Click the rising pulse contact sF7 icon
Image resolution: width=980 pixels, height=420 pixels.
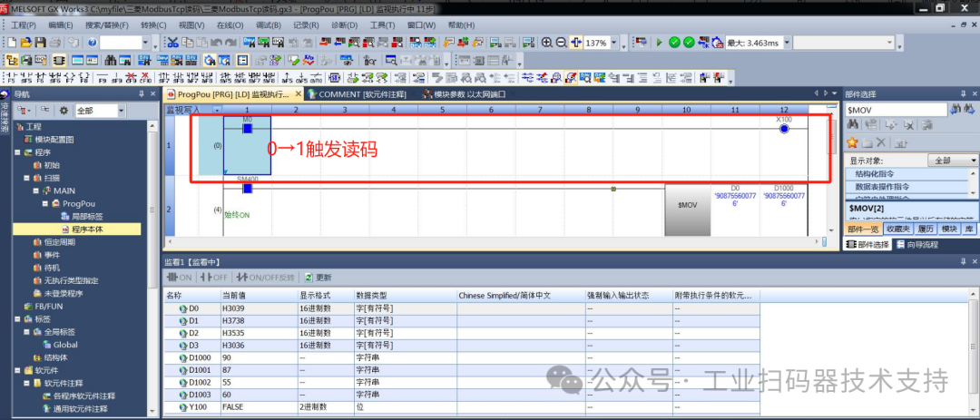tap(163, 79)
